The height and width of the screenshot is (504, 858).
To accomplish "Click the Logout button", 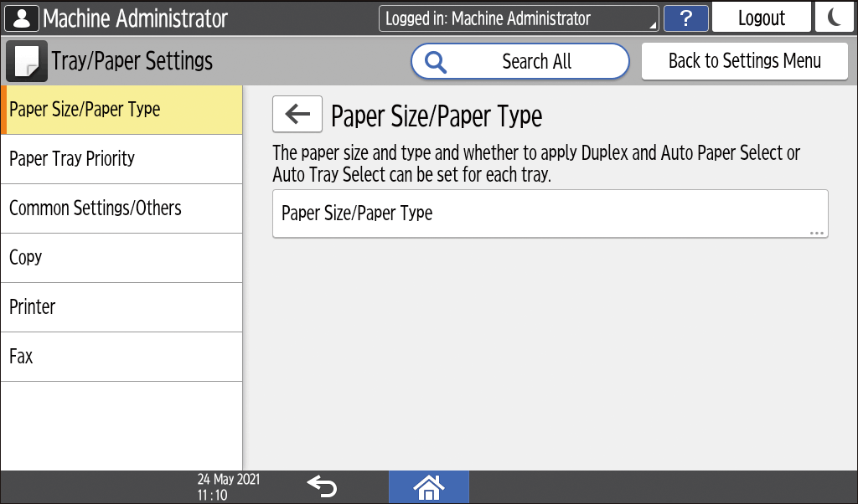I will coord(761,18).
